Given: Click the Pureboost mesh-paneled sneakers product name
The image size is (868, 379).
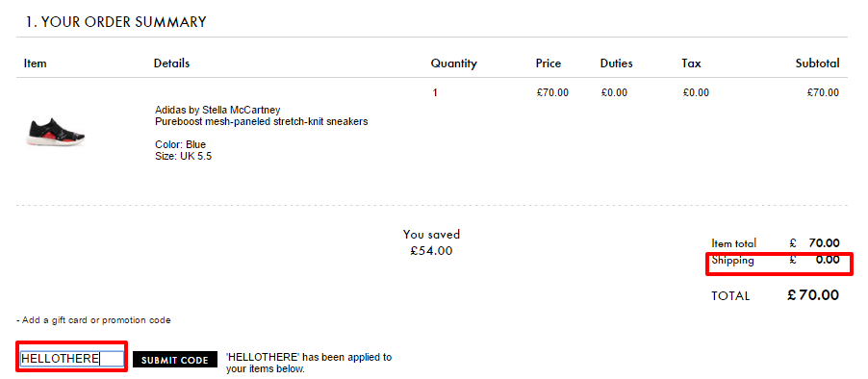Looking at the screenshot, I should click(x=262, y=122).
